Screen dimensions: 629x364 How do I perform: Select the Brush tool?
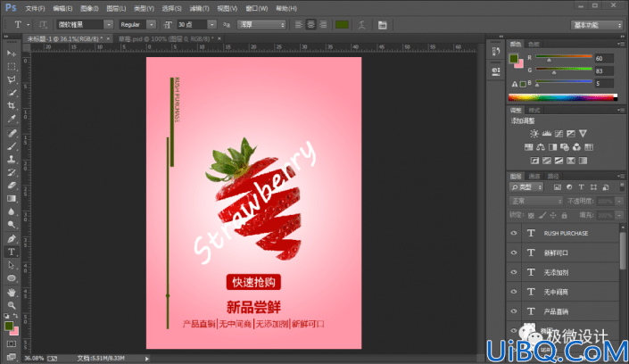(x=12, y=146)
